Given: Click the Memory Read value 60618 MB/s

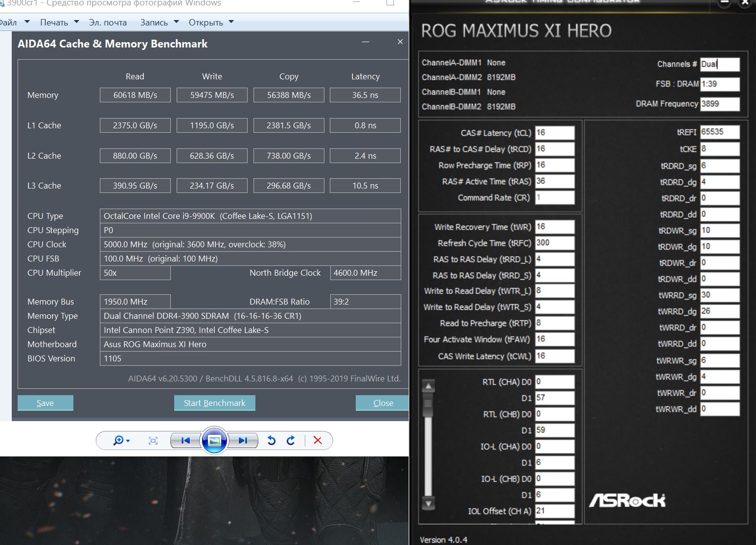Looking at the screenshot, I should (x=135, y=95).
